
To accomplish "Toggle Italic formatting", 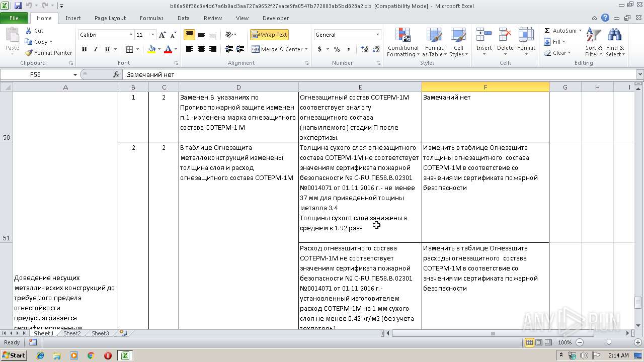I will tap(96, 49).
